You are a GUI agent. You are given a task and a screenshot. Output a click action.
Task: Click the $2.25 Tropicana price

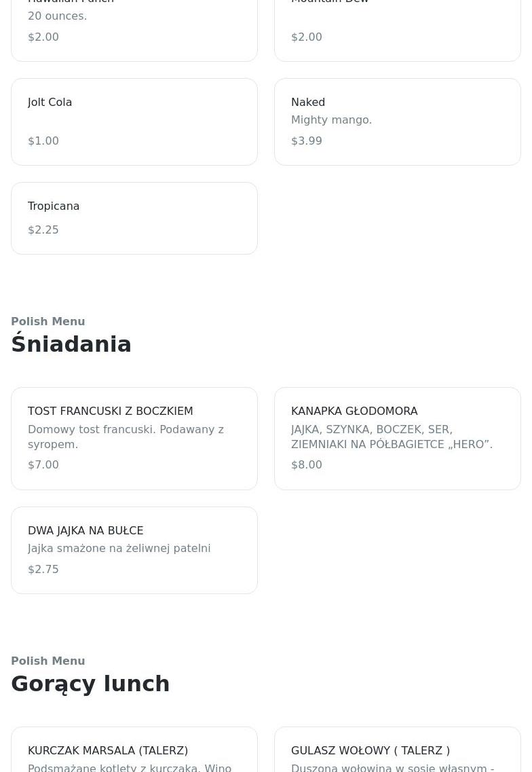[x=43, y=229]
